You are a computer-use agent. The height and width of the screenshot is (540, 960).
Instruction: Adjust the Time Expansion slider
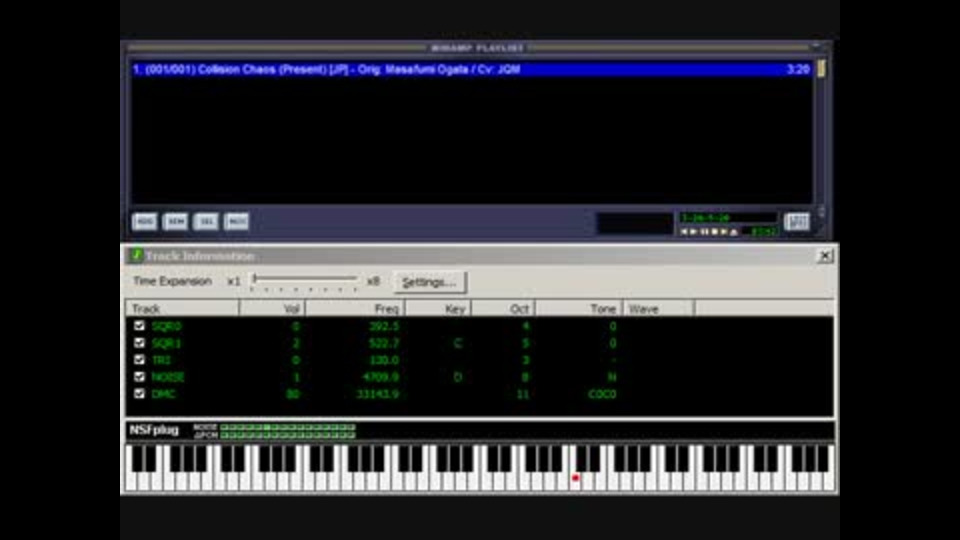304,281
